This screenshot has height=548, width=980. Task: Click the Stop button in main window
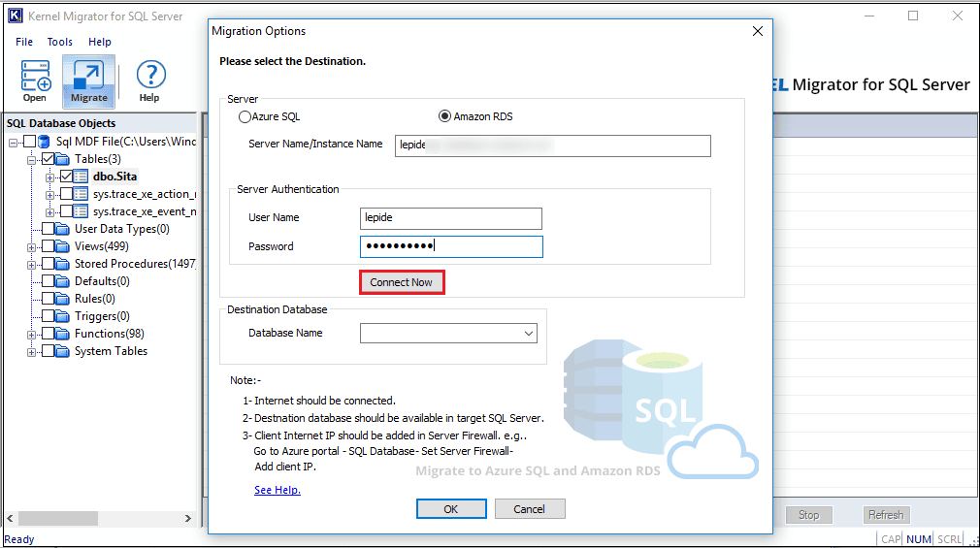[x=809, y=515]
